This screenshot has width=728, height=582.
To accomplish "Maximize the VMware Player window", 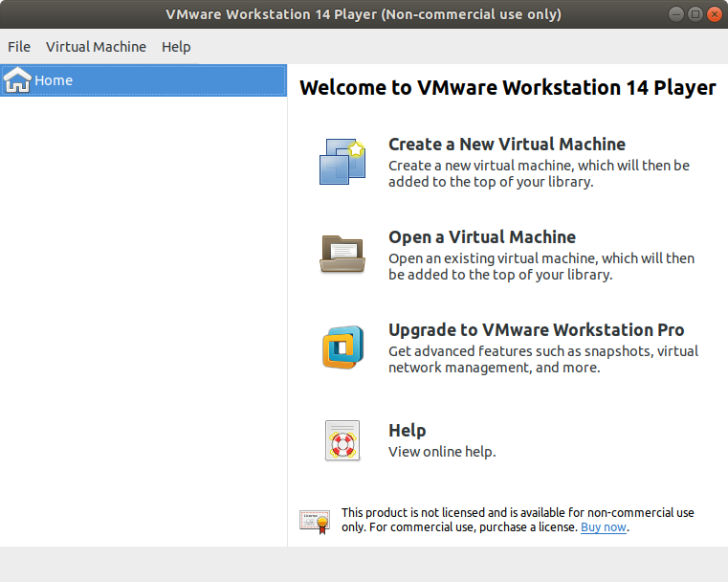I will [x=695, y=14].
